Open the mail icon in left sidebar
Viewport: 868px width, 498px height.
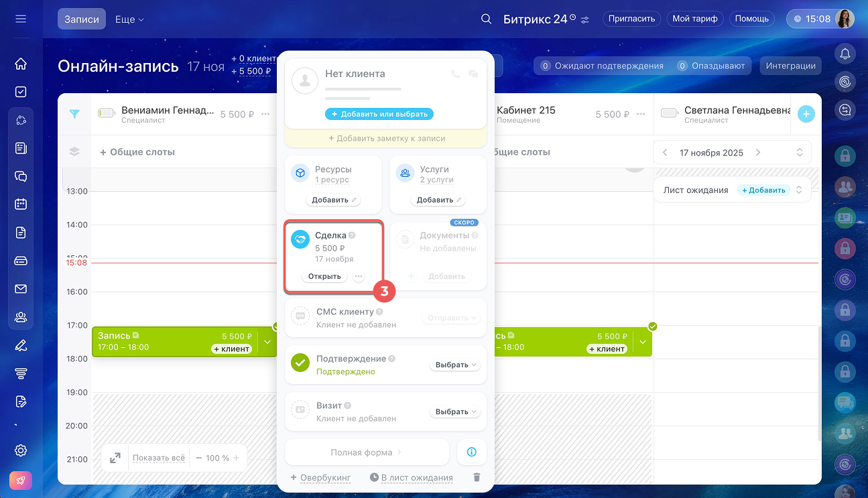[x=21, y=289]
